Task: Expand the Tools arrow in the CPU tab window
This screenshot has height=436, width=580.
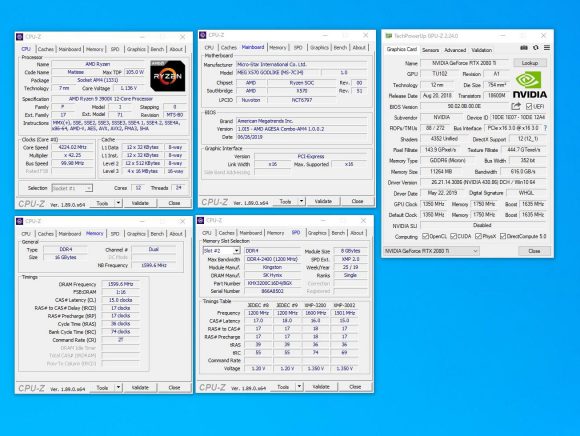Action: click(x=118, y=203)
